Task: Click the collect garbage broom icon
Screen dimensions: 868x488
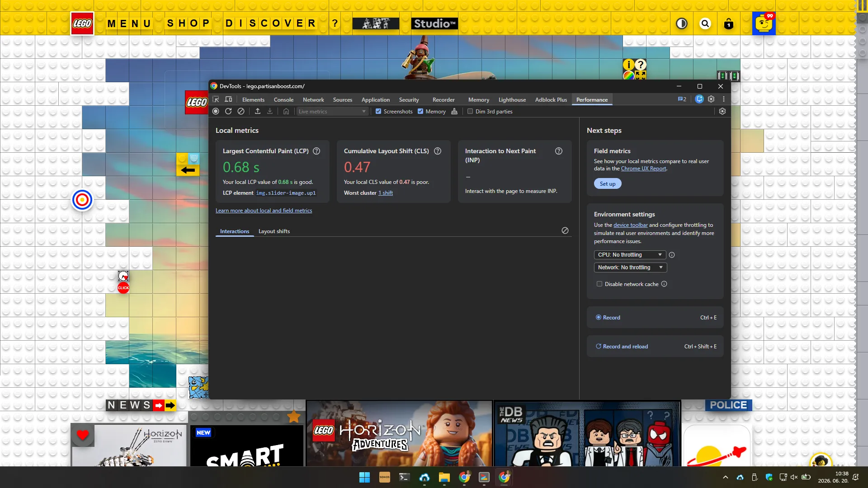Action: (454, 111)
